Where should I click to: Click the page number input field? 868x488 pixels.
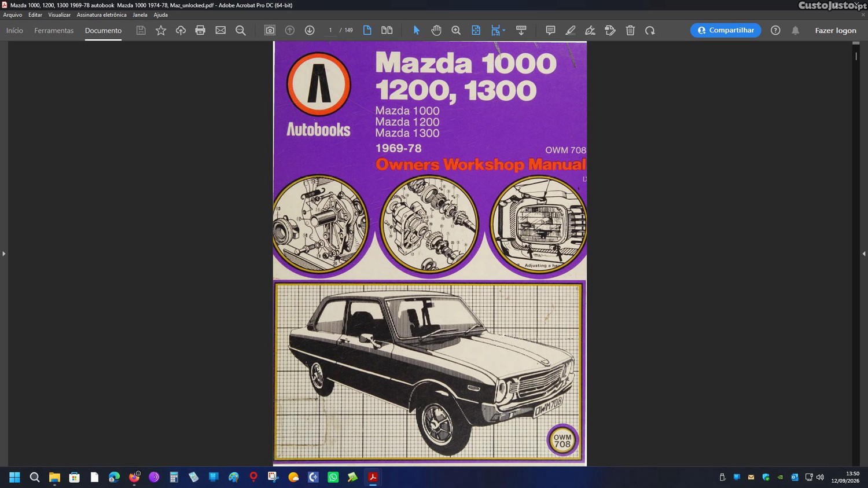(x=330, y=31)
